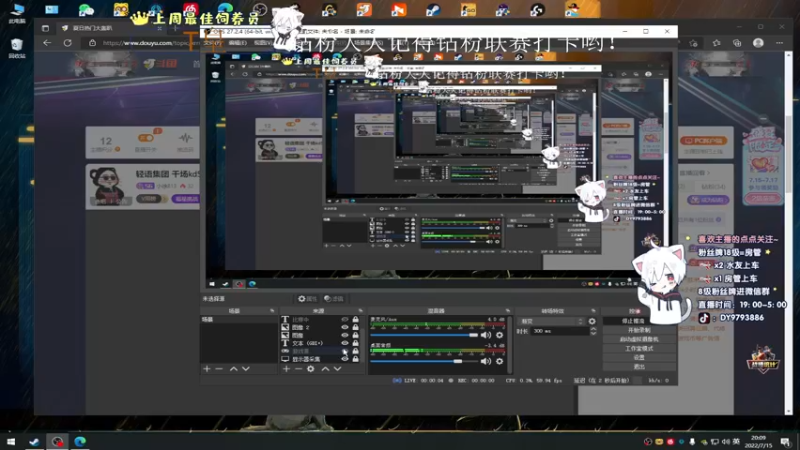
Task: Click the 开始录制 start recording button
Action: (x=639, y=330)
